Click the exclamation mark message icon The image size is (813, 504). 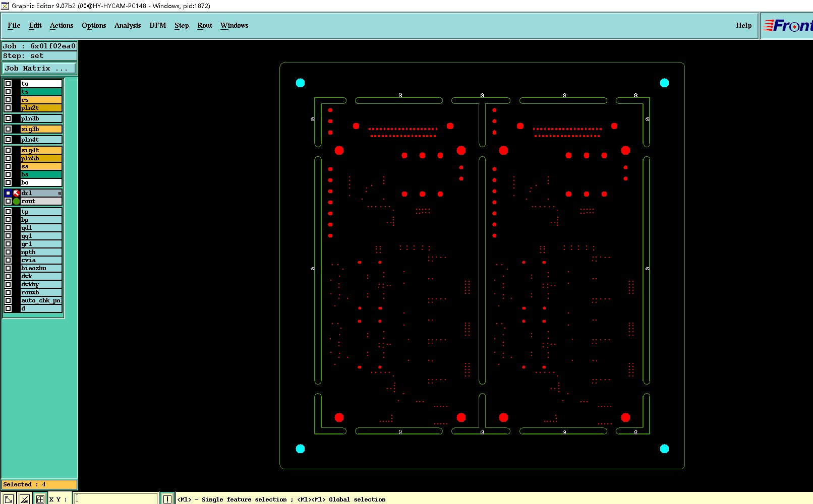coord(167,499)
